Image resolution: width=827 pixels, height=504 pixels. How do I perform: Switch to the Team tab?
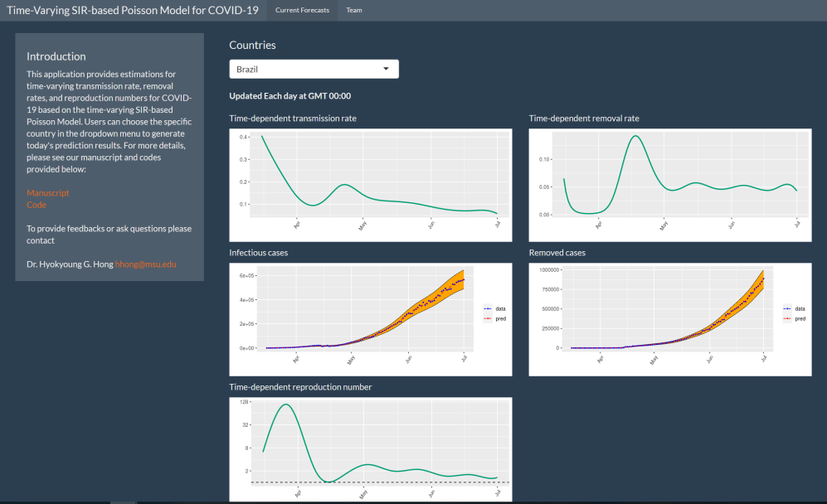[x=354, y=10]
